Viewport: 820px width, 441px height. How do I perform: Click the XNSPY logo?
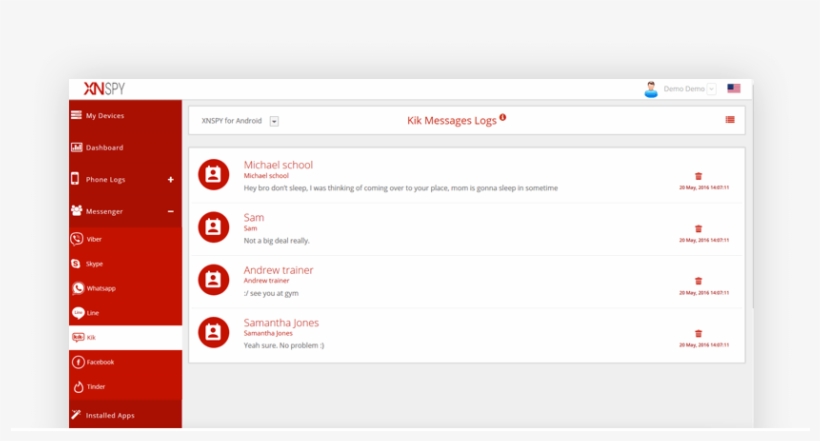click(104, 88)
